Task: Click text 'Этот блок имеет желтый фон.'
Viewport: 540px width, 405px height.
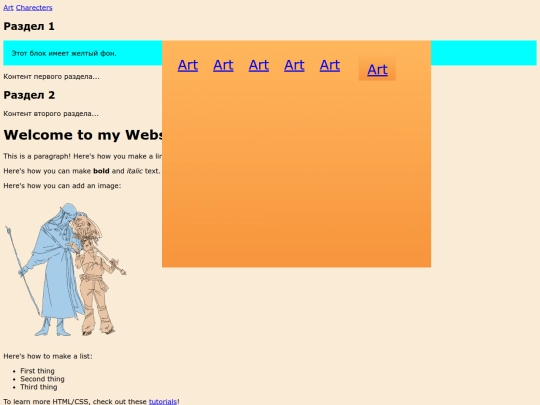Action: (64, 53)
